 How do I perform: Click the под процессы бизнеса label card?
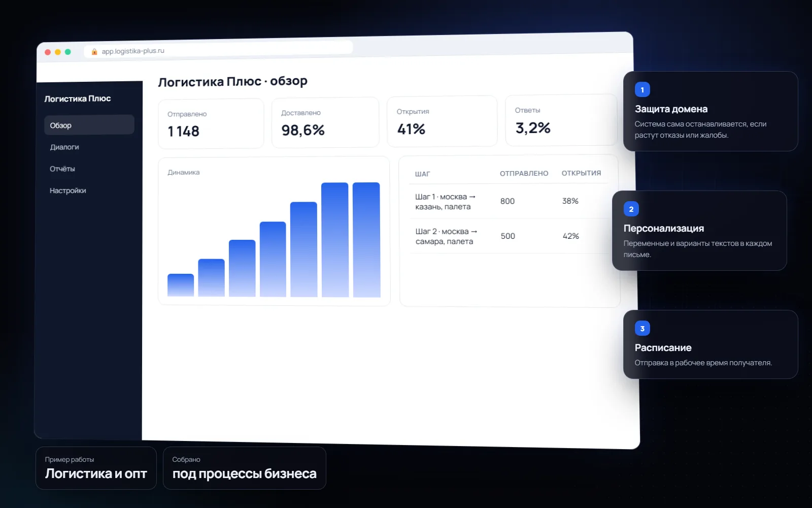coord(244,468)
